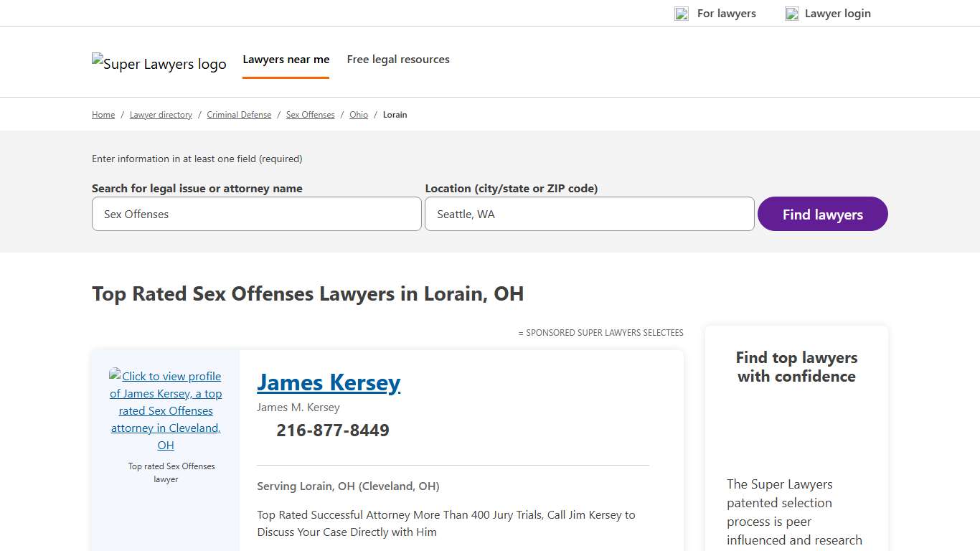Click the Super Lawyers logo
The height and width of the screenshot is (551, 980).
(159, 63)
